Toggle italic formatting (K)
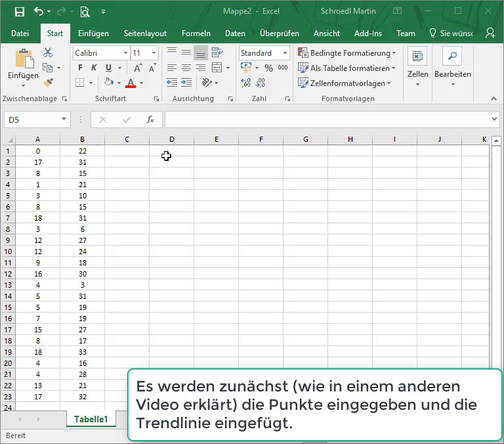The width and height of the screenshot is (504, 444). click(94, 68)
